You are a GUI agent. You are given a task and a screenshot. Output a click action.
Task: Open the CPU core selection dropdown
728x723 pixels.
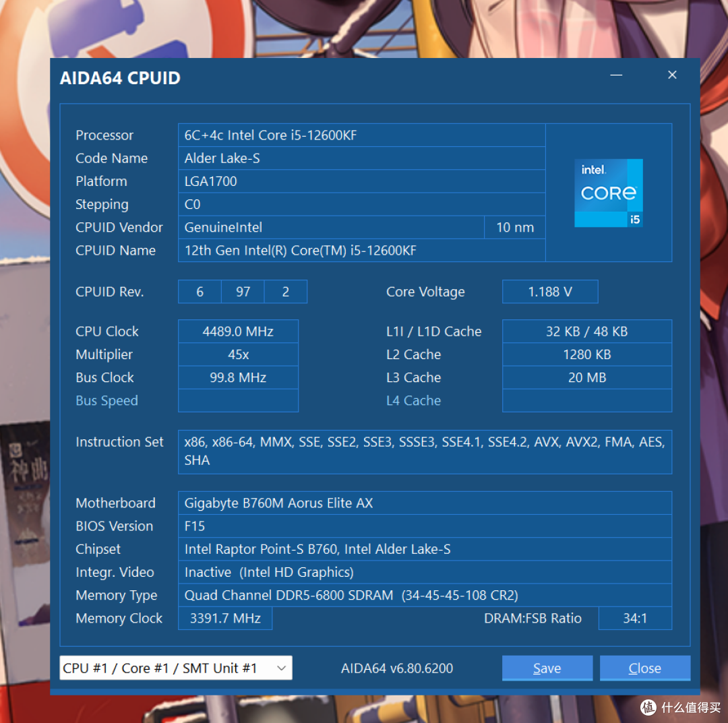(x=175, y=668)
